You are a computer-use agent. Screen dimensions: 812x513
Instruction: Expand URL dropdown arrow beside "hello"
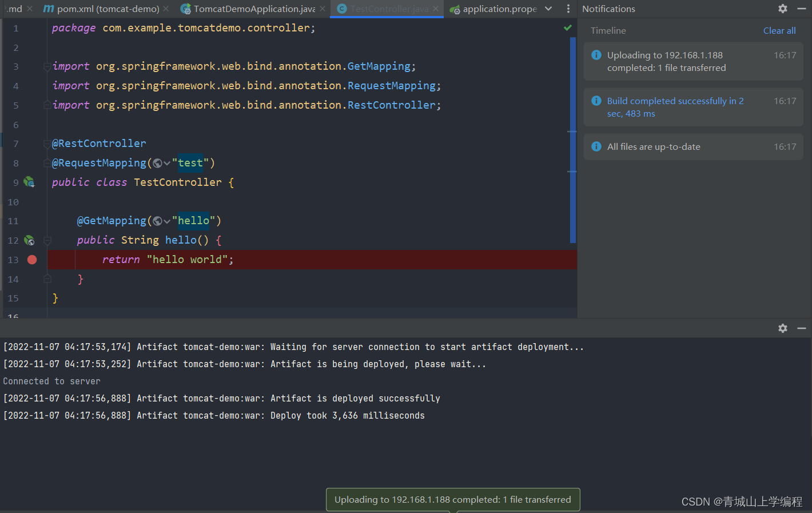click(167, 221)
